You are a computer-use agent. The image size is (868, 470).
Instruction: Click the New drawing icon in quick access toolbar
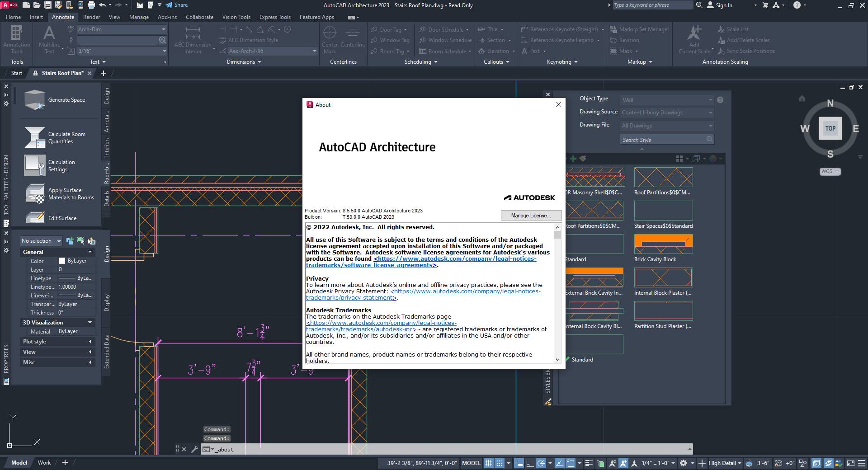(26, 5)
